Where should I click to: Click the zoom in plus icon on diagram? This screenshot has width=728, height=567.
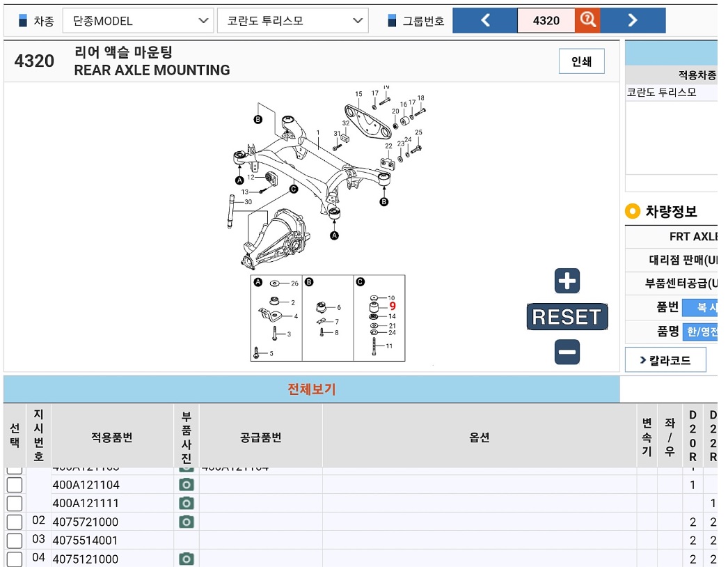tap(566, 281)
